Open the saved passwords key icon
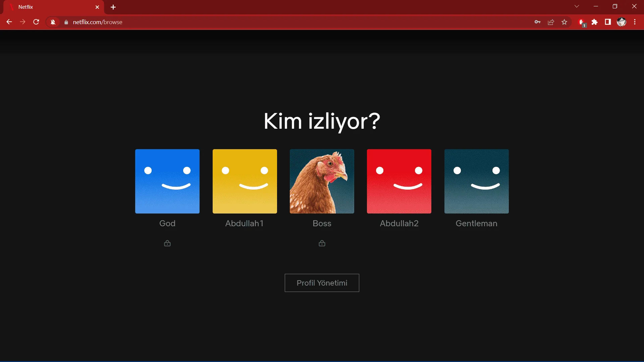The height and width of the screenshot is (362, 644). click(x=537, y=22)
